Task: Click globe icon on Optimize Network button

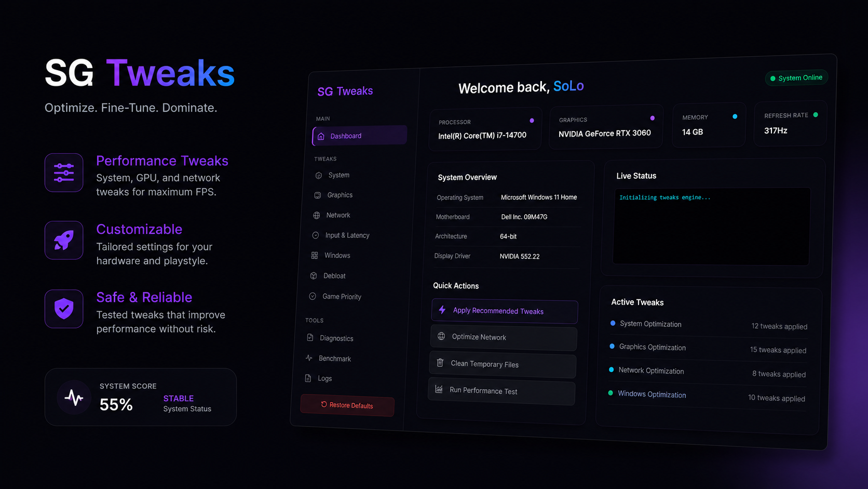Action: pyautogui.click(x=441, y=336)
